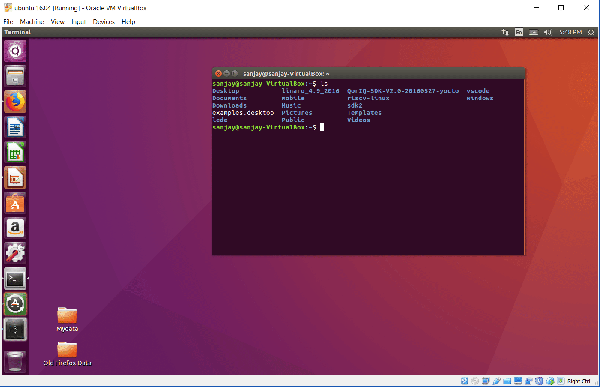This screenshot has height=387, width=600.
Task: Open the Old Firefox Data desktop folder
Action: (67, 354)
